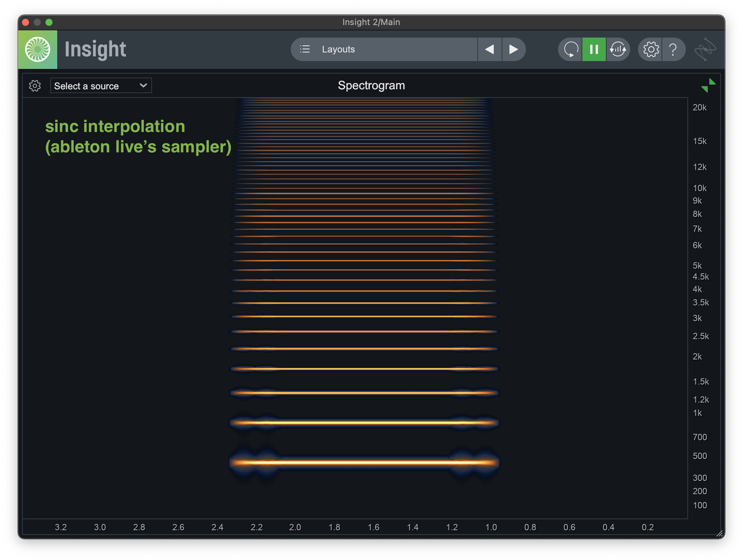Click the circular reset arrow icon
743x560 pixels.
[x=571, y=49]
